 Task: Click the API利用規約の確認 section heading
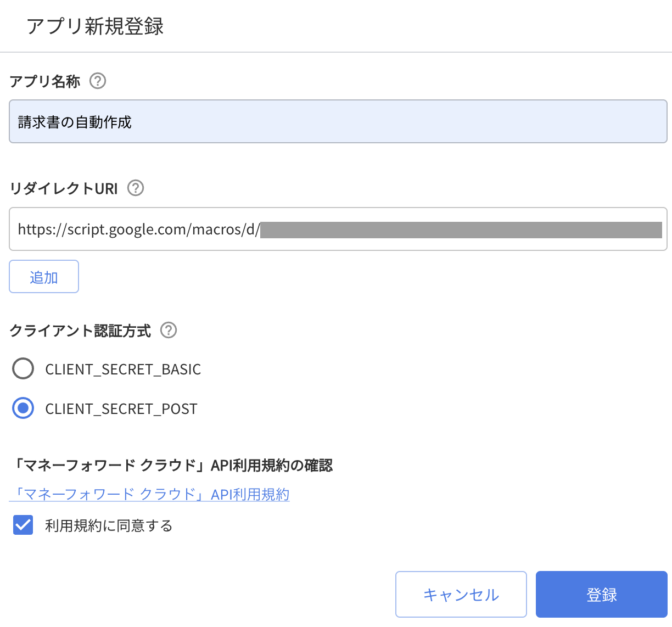pyautogui.click(x=171, y=466)
